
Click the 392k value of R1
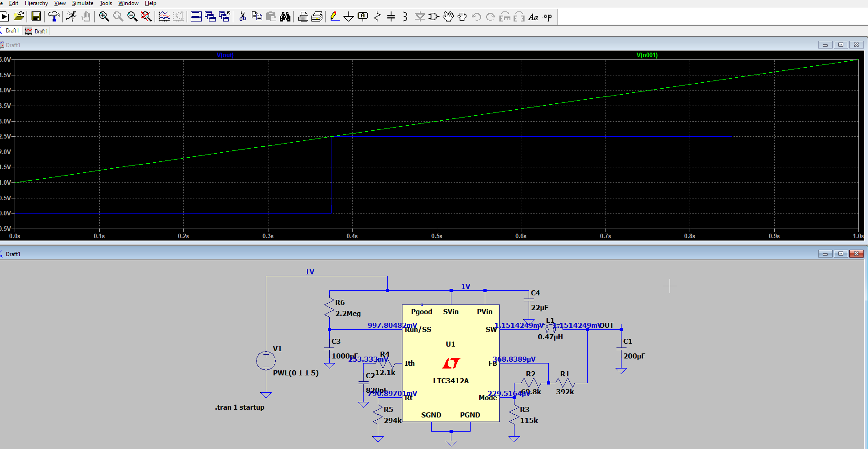pos(565,392)
